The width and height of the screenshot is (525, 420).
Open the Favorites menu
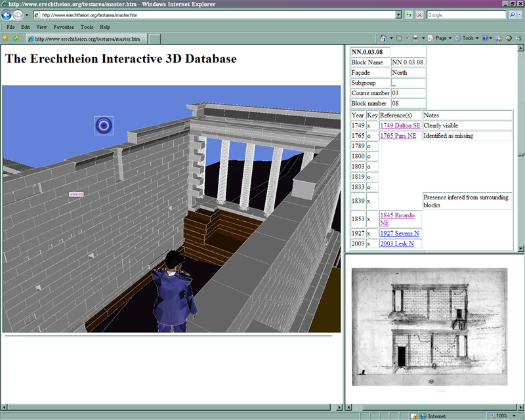[64, 27]
